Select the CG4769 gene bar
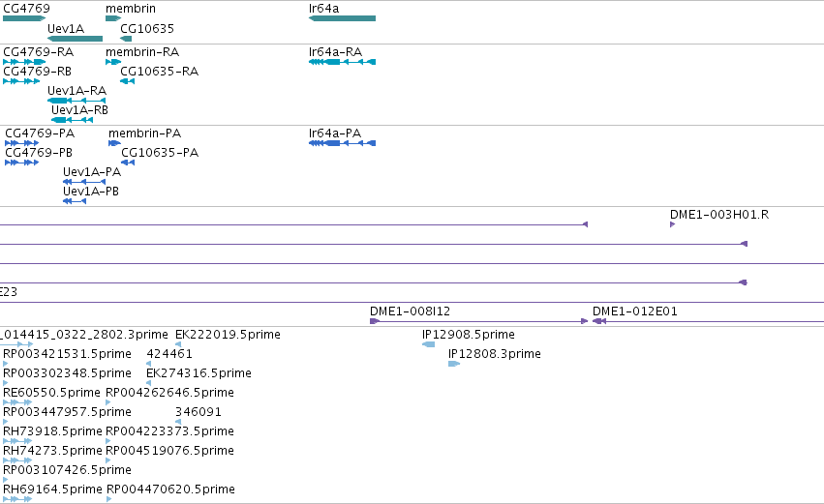The width and height of the screenshot is (824, 504). tap(24, 18)
